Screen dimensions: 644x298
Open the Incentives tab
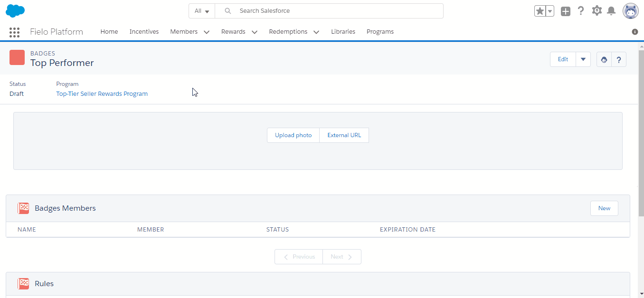pos(144,32)
